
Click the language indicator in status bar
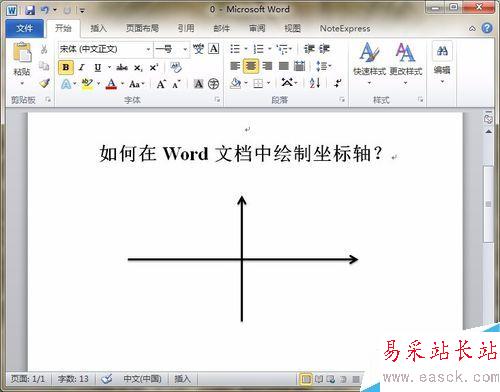point(142,379)
